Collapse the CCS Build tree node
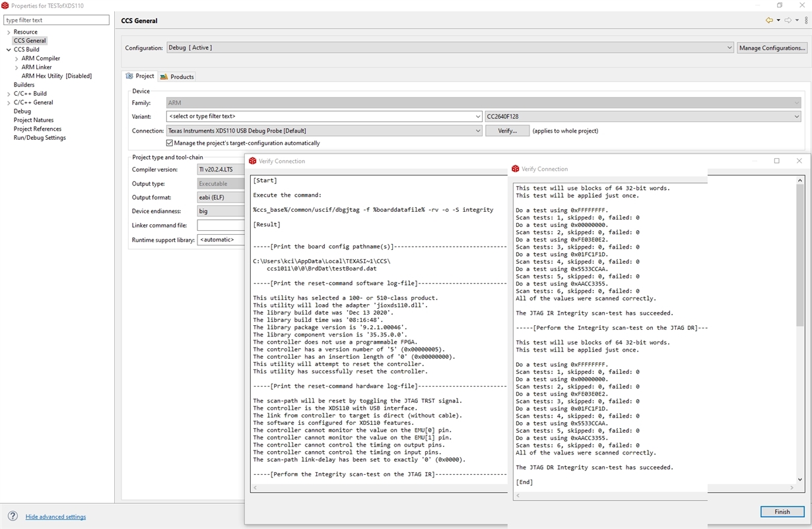The height and width of the screenshot is (529, 812). (9, 49)
